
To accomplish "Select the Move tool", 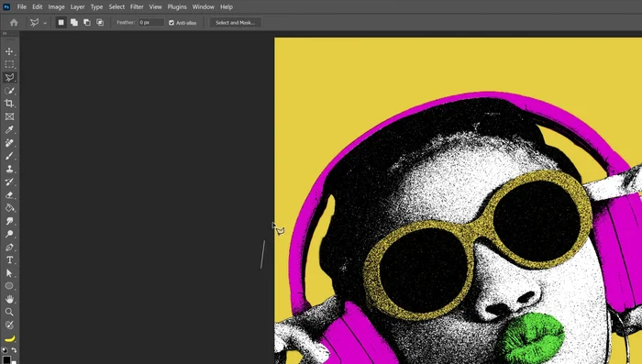I will pos(9,51).
